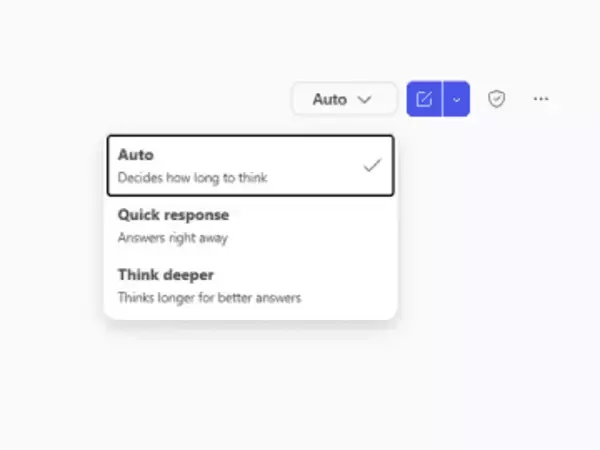Select the Auto thinking mode option
Image resolution: width=600 pixels, height=450 pixels.
(249, 166)
